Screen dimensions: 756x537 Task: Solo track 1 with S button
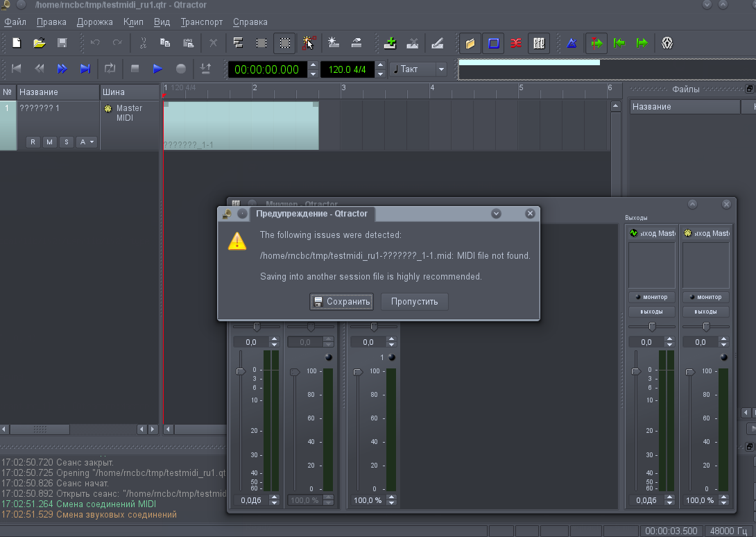(67, 142)
